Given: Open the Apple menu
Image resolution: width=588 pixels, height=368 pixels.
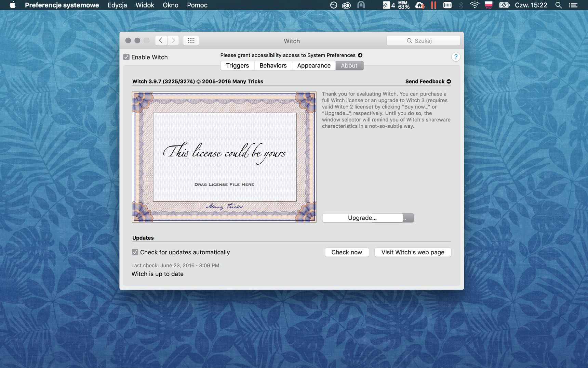Looking at the screenshot, I should 13,5.
